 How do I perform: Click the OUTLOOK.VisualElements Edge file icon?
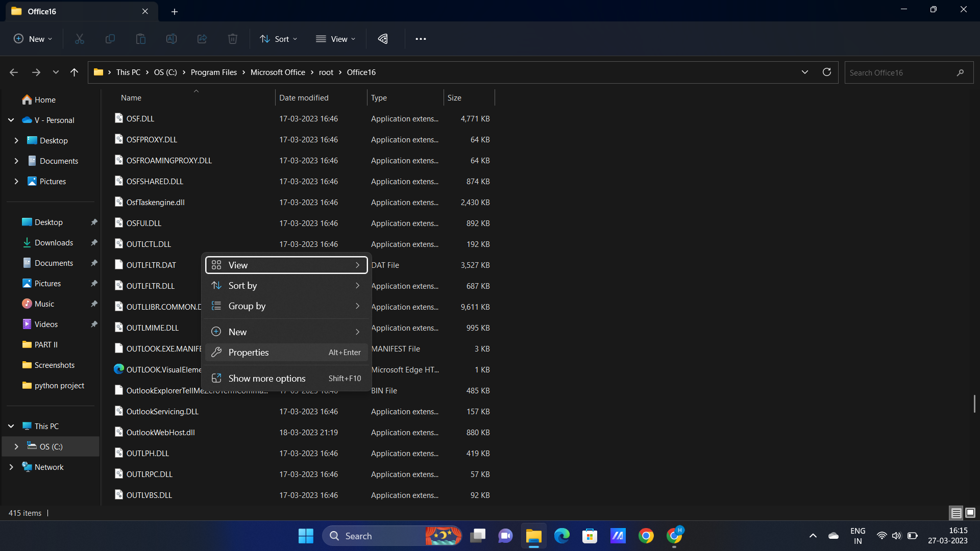tap(119, 369)
